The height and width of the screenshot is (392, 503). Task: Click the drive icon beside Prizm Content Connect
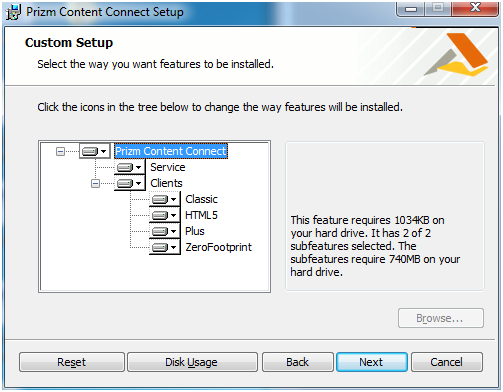90,152
